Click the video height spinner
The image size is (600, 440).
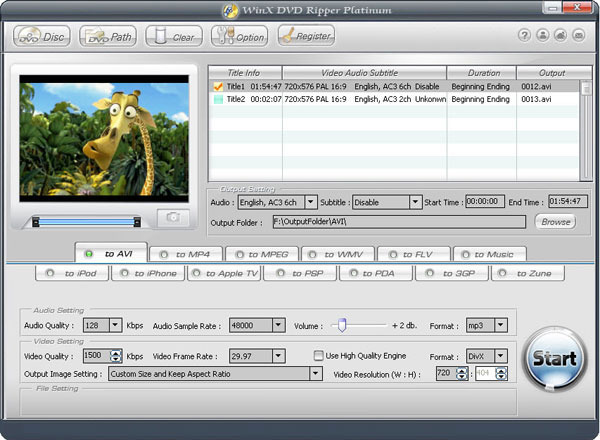501,373
